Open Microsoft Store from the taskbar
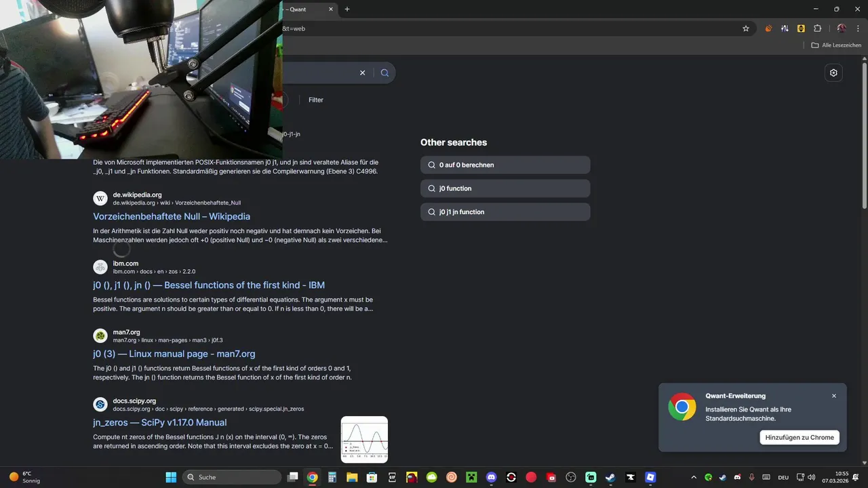This screenshot has width=868, height=488. [x=372, y=477]
